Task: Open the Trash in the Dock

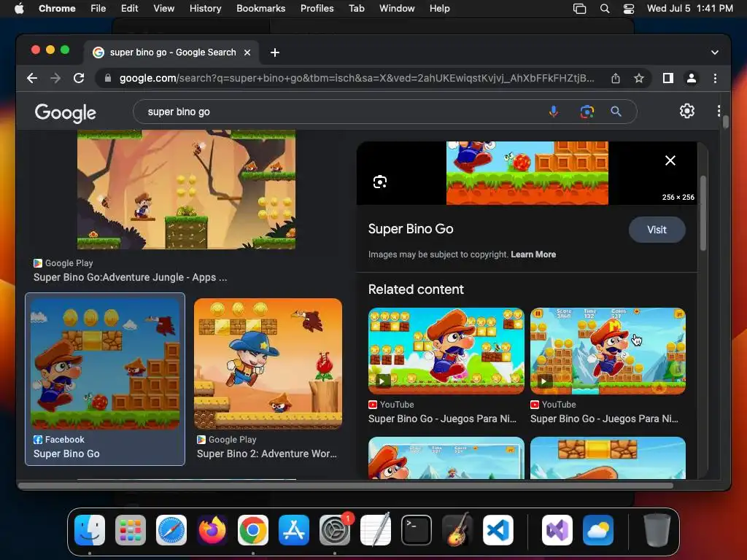Action: (657, 530)
